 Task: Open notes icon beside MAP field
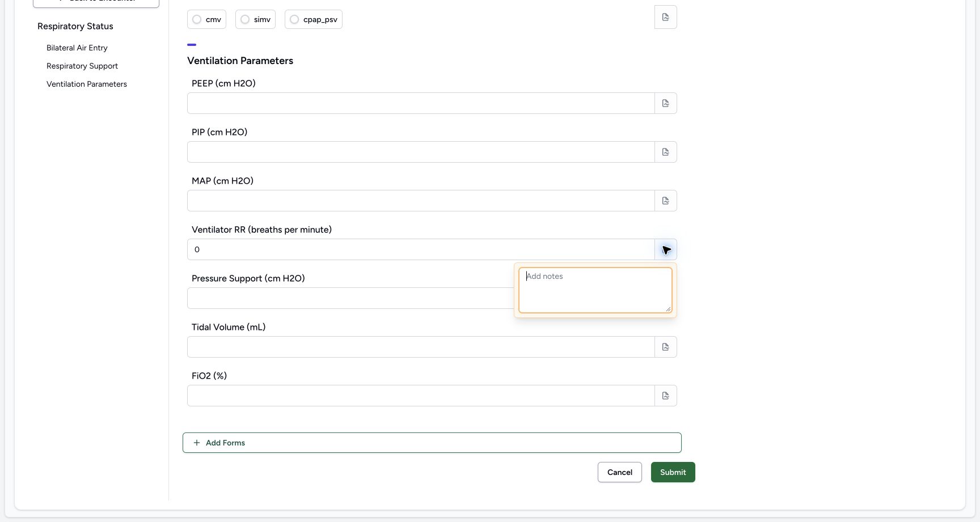point(666,201)
